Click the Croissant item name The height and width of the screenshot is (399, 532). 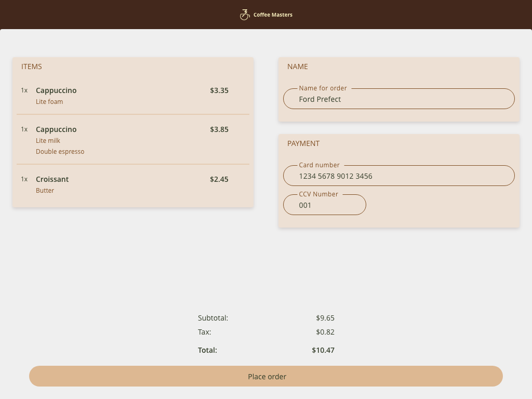(x=52, y=179)
